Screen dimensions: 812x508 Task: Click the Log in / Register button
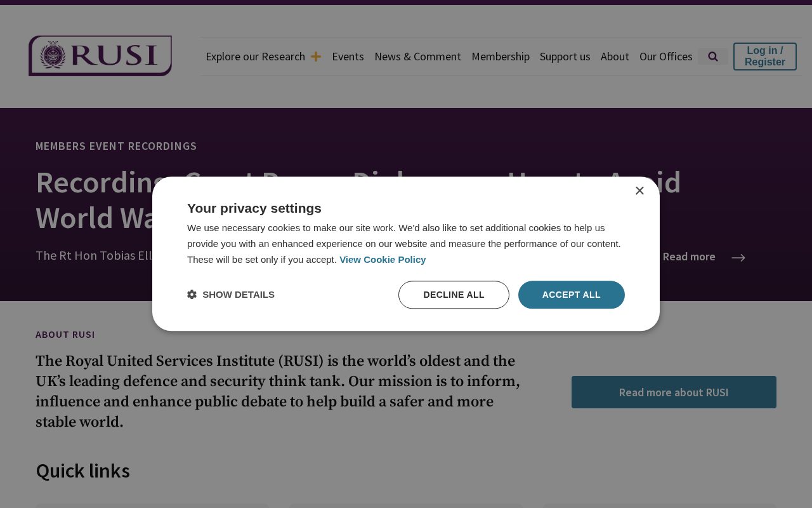coord(765,57)
